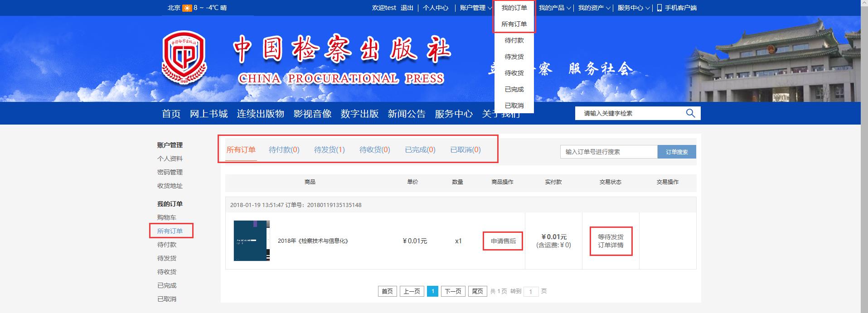Image resolution: width=868 pixels, height=313 pixels.
Task: Open the 2018年《检察技术与信息化》 product title
Action: point(313,241)
